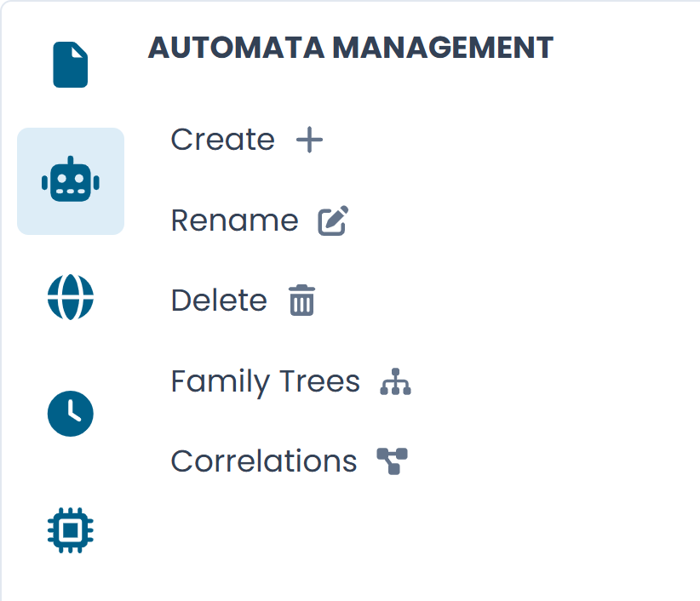Click the plus icon next to Create
This screenshot has height=601, width=700.
pos(310,139)
